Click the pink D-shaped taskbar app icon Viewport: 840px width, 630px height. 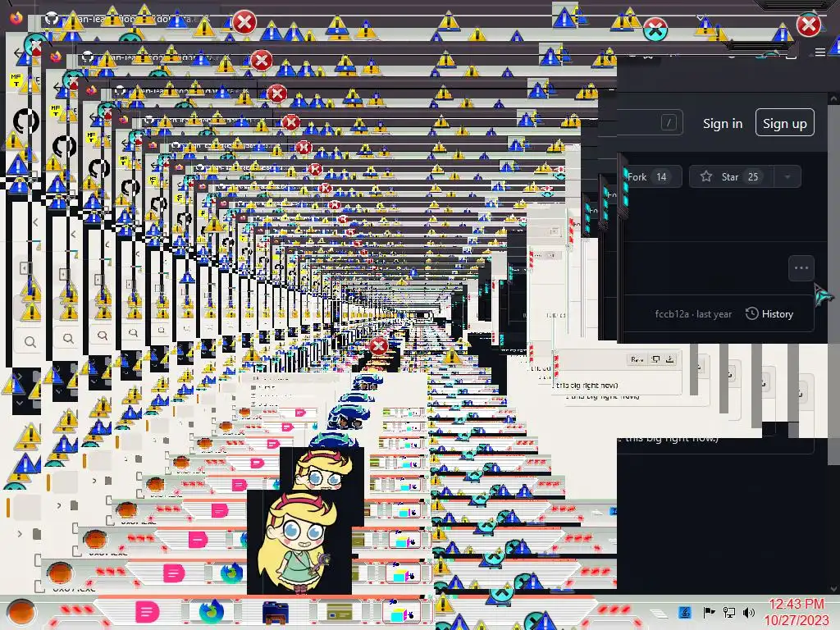(x=147, y=612)
